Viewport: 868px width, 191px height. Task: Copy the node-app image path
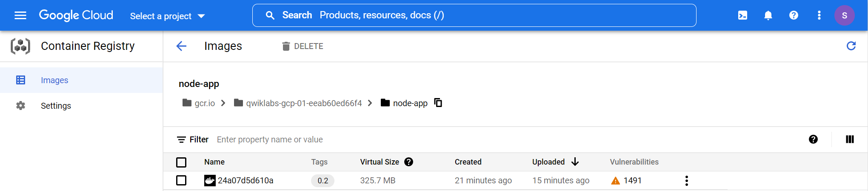click(x=438, y=103)
